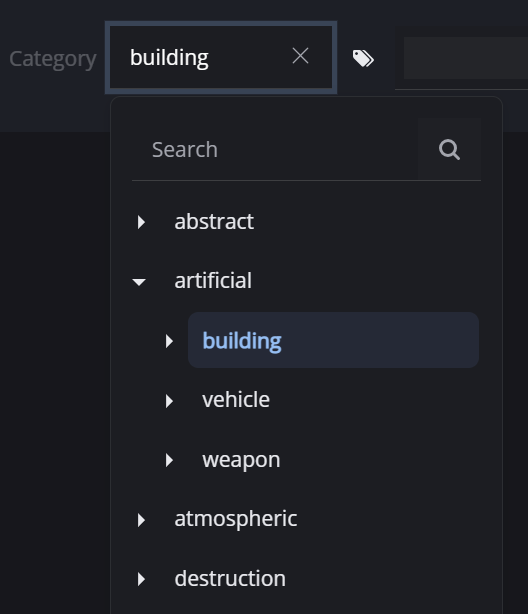Choose vehicle from the category tree
Viewport: 528px width, 614px height.
coord(236,400)
